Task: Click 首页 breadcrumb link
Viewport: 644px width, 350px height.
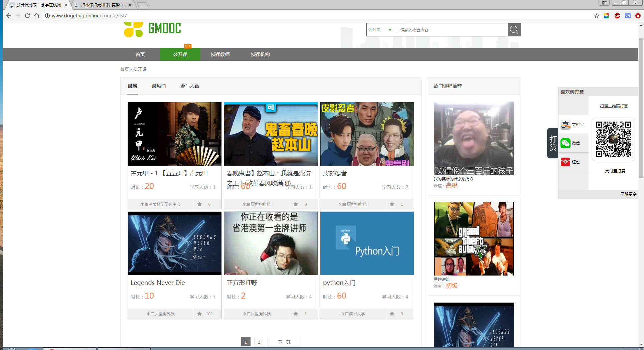Action: coord(124,69)
